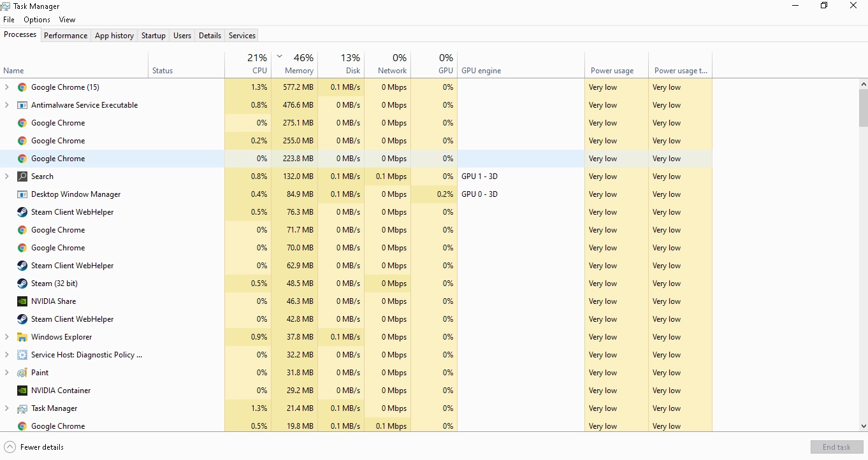Click the sort arrow above Memory column

coord(278,56)
